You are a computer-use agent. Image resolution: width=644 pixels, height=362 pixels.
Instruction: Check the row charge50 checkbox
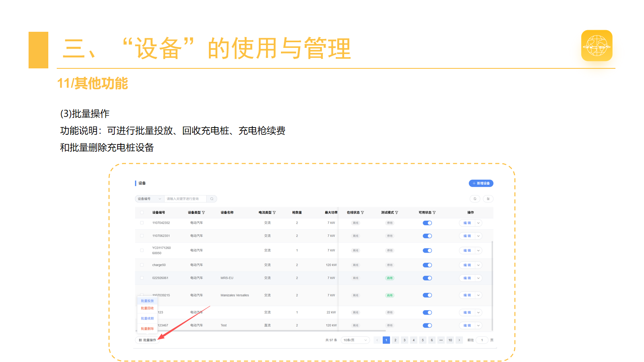[x=142, y=265]
